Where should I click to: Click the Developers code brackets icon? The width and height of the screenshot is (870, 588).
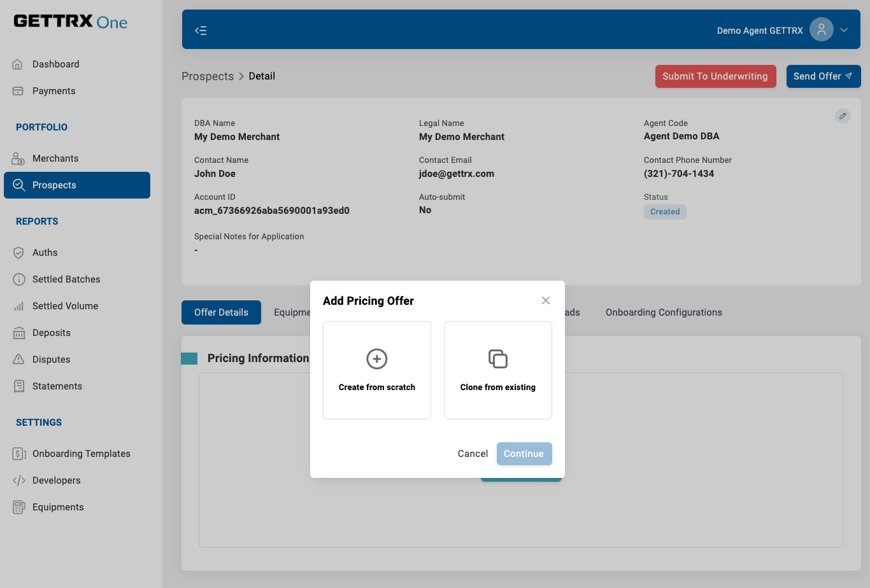pos(19,480)
